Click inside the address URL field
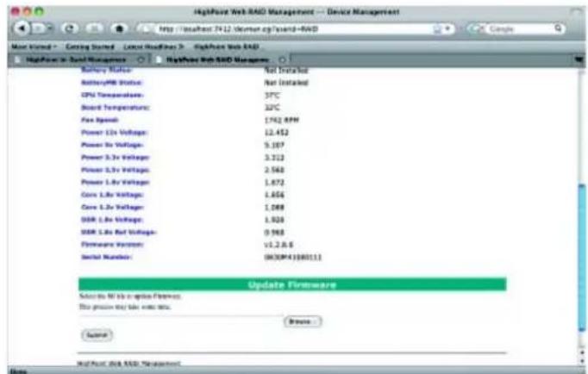This screenshot has width=588, height=374. 292,28
